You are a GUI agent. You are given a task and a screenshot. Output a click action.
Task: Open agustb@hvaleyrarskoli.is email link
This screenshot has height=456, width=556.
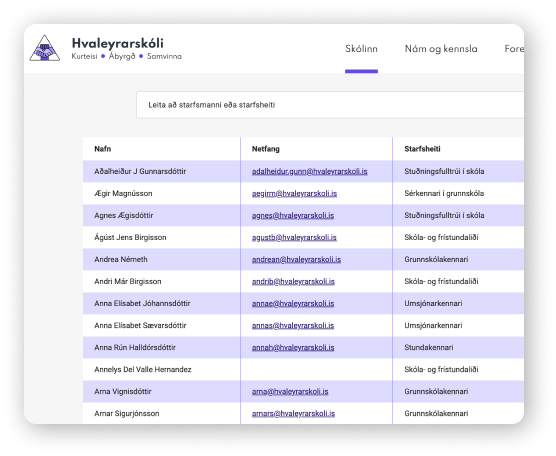pos(294,237)
